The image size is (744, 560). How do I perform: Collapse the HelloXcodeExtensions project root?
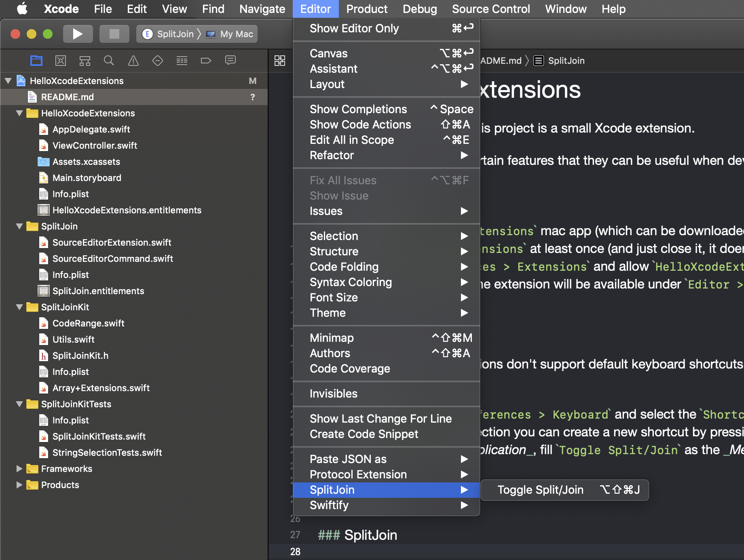[8, 81]
